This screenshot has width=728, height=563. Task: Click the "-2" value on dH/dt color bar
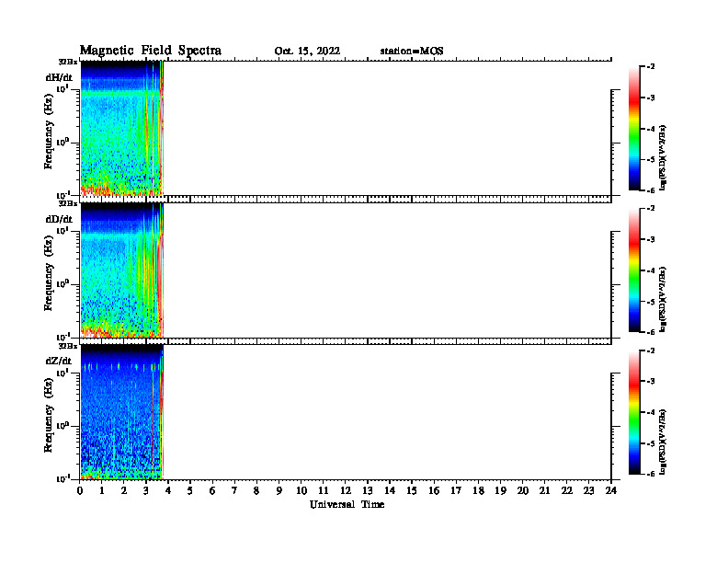point(651,67)
